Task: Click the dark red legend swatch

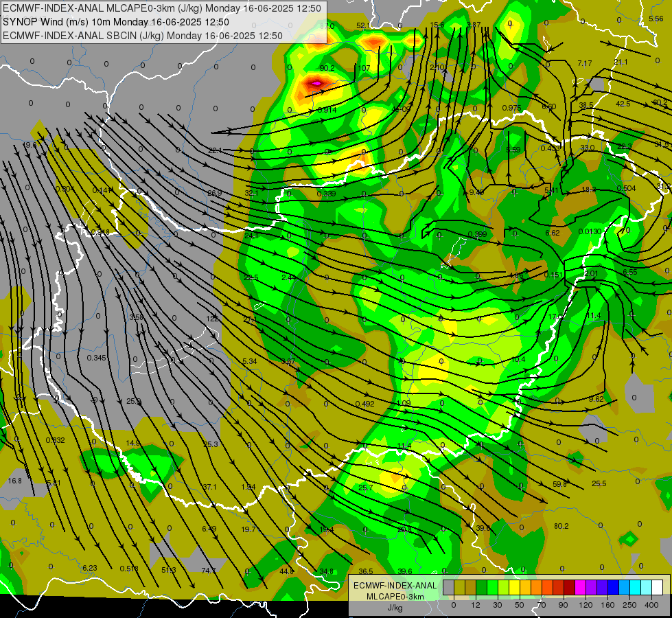Action: pos(569,587)
